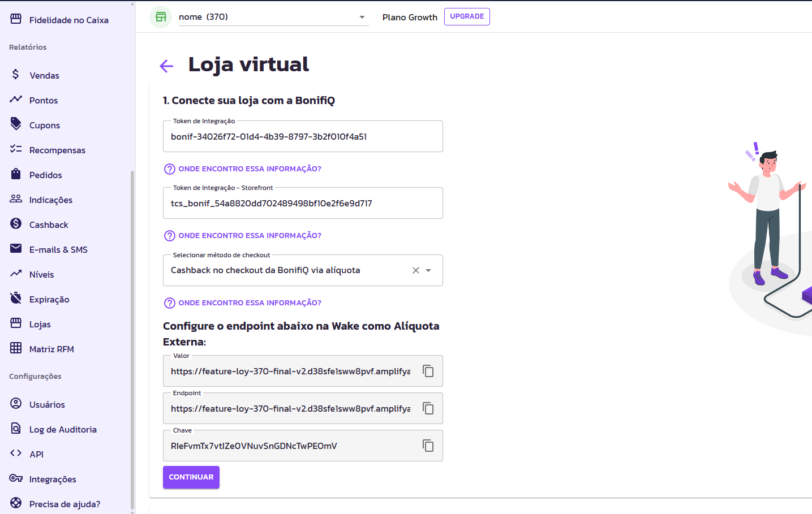Open the Cashback menu item

point(49,224)
